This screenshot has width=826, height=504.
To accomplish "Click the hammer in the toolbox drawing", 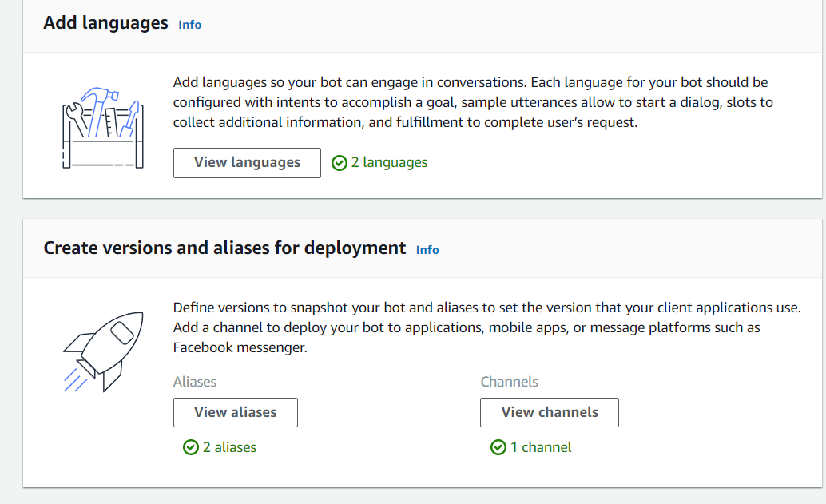I will click(97, 94).
